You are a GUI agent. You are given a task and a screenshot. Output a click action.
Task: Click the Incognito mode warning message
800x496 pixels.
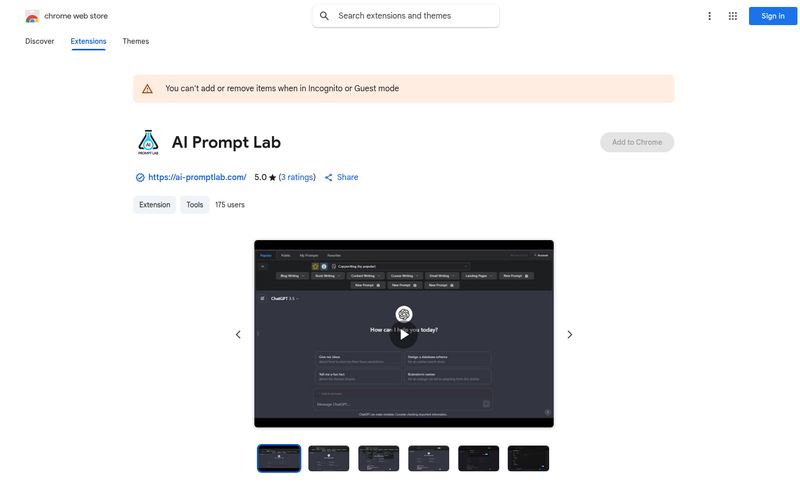point(282,89)
